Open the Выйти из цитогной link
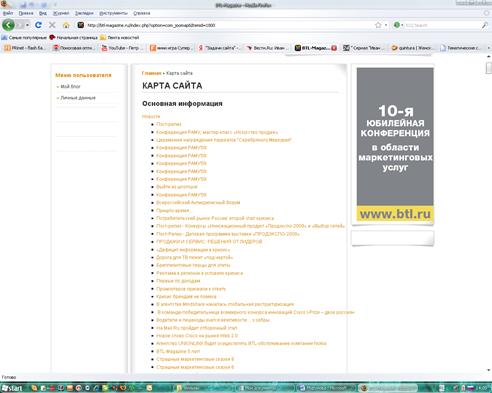The width and height of the screenshot is (492, 393). point(177,187)
